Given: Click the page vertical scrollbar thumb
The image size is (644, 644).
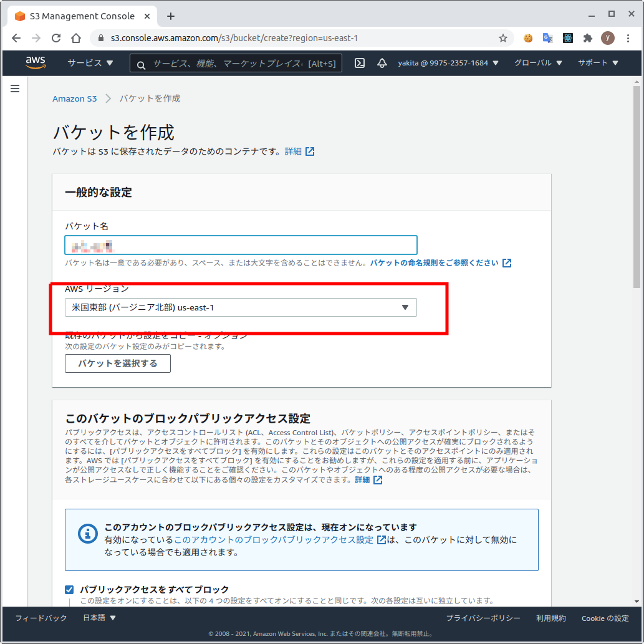Looking at the screenshot, I should [x=636, y=187].
